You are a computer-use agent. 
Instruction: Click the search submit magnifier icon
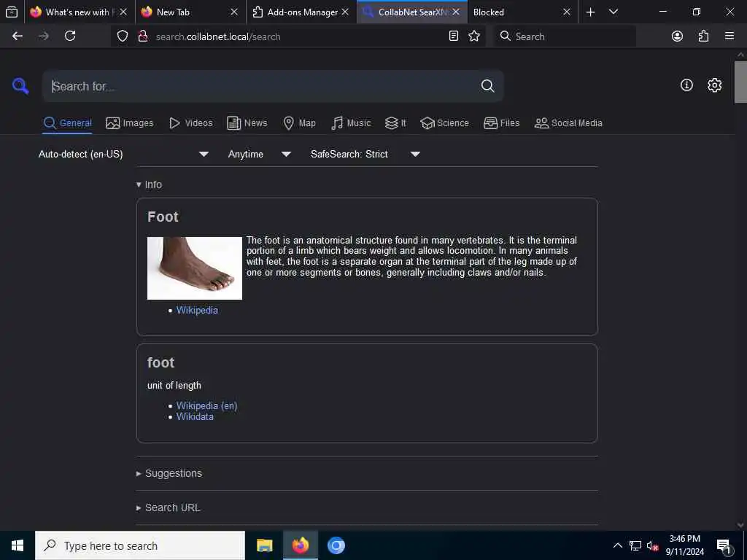(487, 86)
